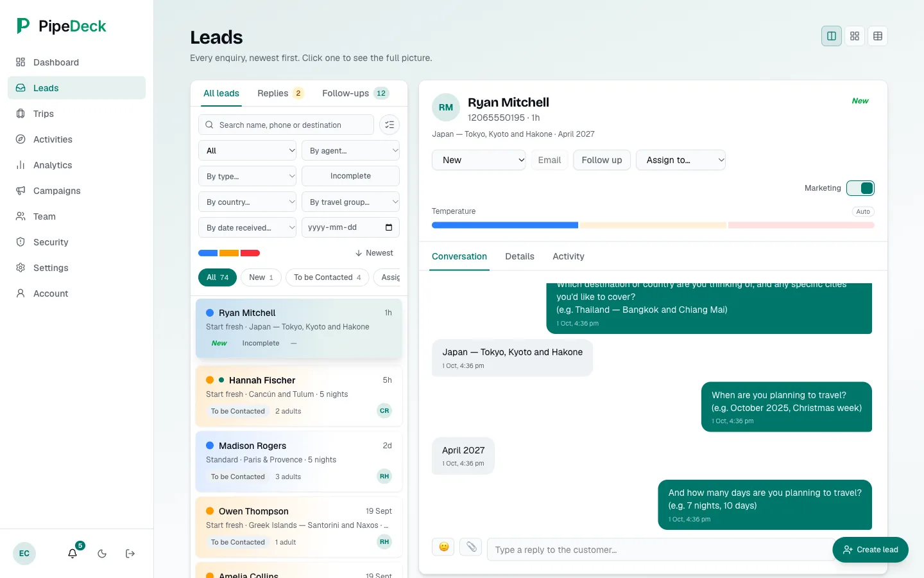924x578 pixels.
Task: Open the Assign to dropdown
Action: pyautogui.click(x=681, y=160)
